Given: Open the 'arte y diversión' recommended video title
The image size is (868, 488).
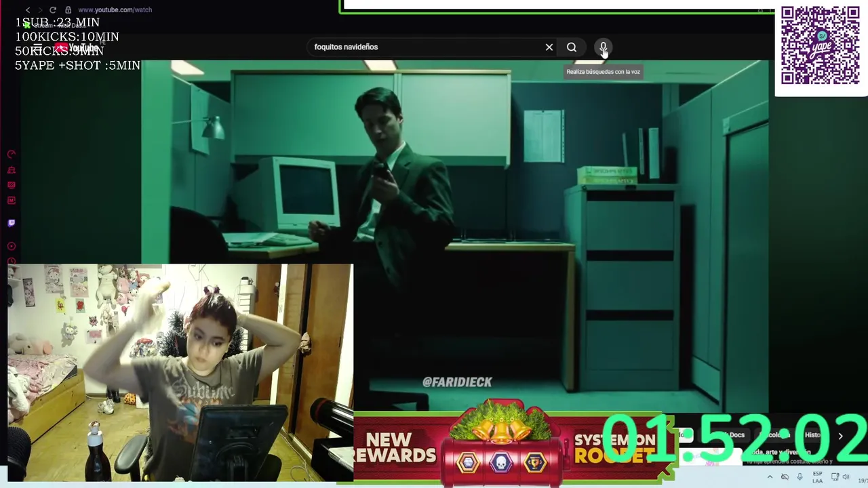Looking at the screenshot, I should click(780, 452).
